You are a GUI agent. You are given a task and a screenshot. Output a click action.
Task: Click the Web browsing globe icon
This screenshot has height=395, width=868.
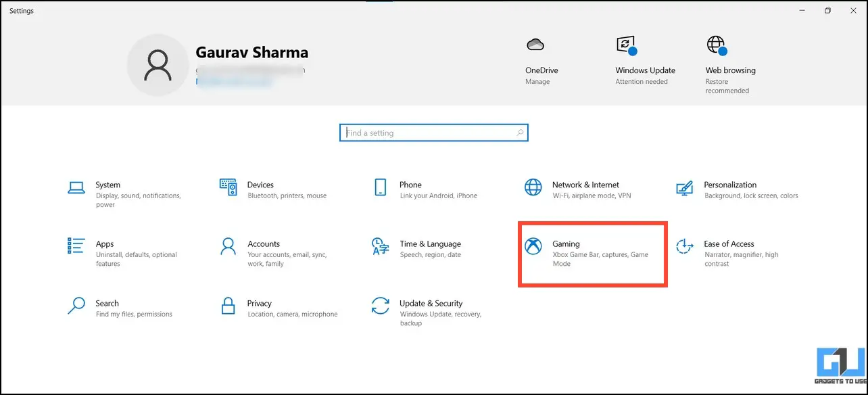717,45
